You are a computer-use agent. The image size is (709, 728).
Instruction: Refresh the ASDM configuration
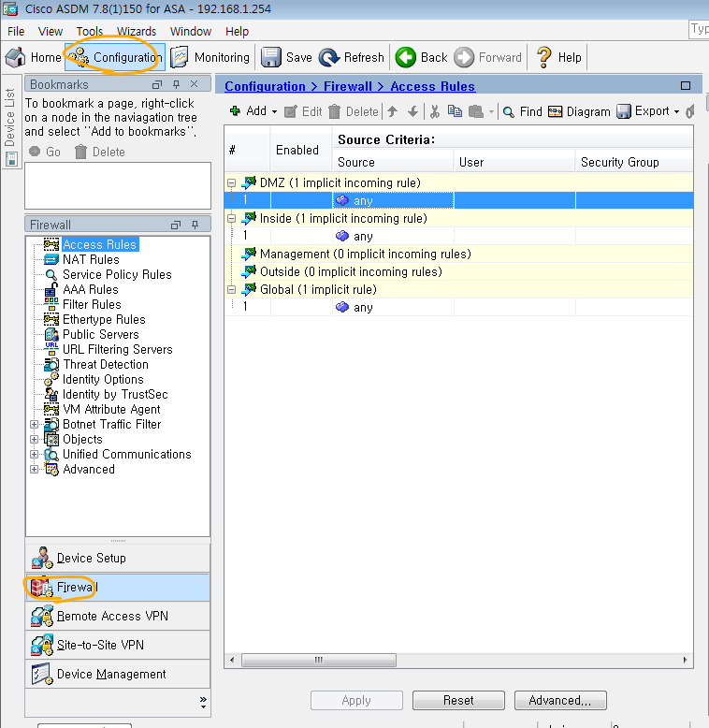(352, 57)
